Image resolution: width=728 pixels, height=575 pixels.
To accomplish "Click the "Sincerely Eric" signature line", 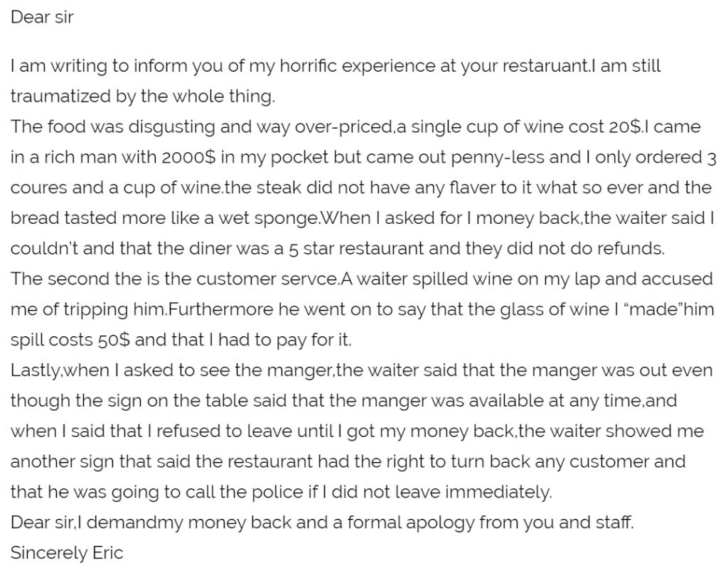I will coord(67,553).
